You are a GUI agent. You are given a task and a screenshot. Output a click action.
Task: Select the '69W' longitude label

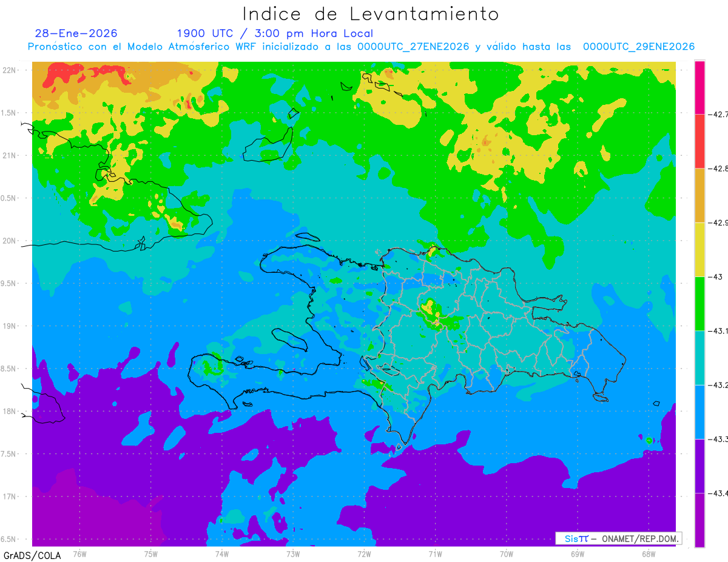[x=578, y=554]
